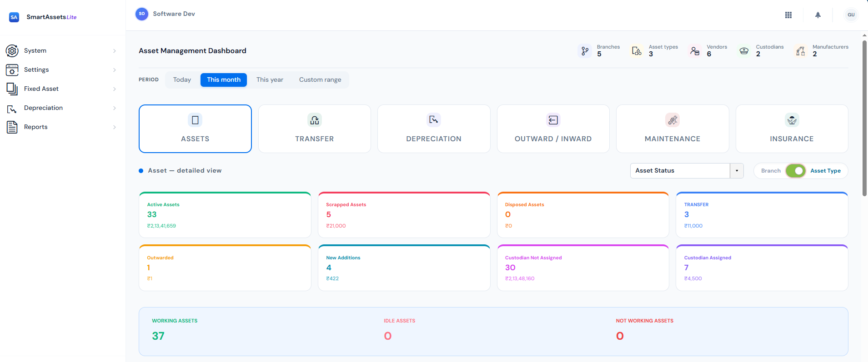Click the IDLE ASSETS label
This screenshot has height=362, width=868.
(399, 321)
